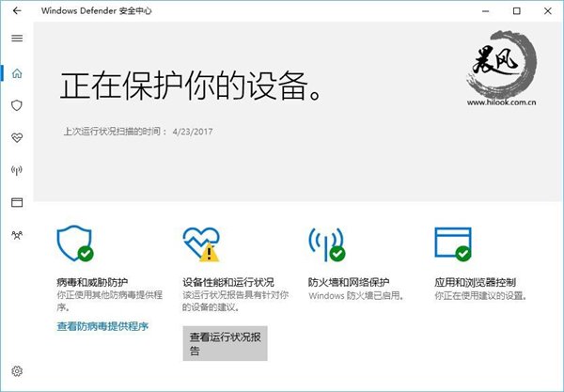Open 应用和浏览器控制 heading
Viewport: 564px width, 392px height.
tap(475, 282)
